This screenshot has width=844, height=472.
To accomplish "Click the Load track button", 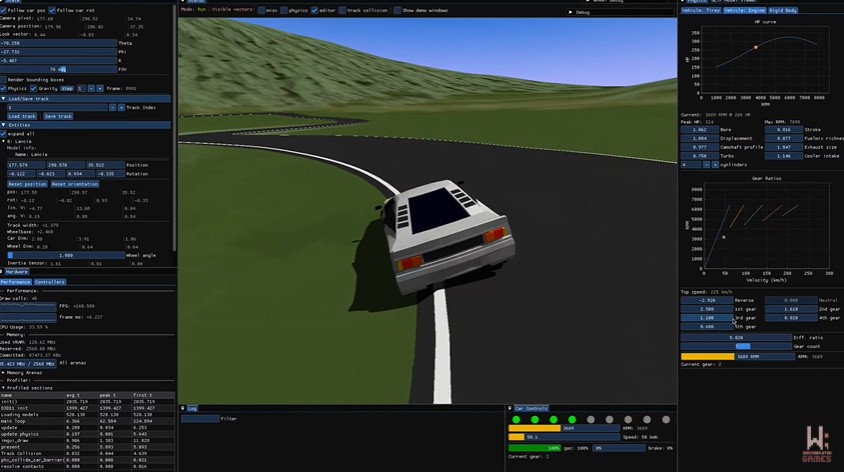I will coord(22,116).
